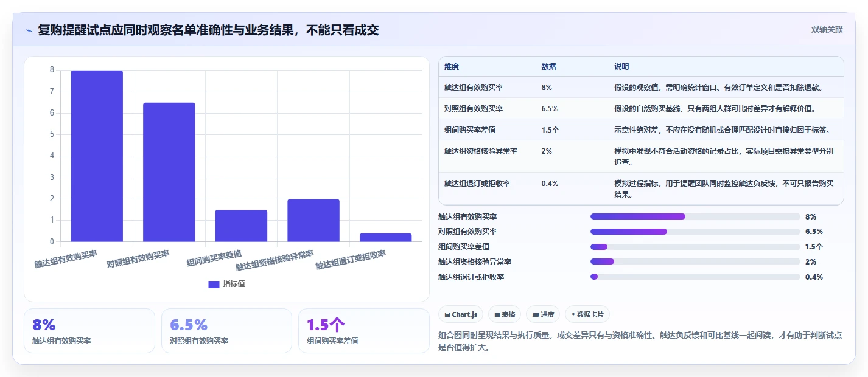Click the 数据卡片 sparkle icon
Screen dimensions: 868x377
(x=573, y=315)
